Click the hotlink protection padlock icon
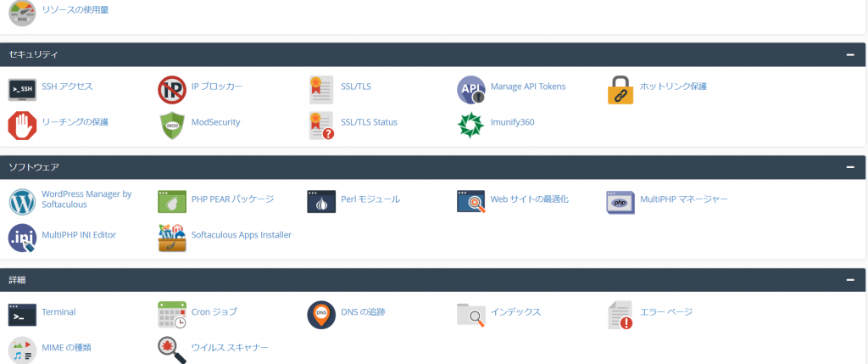Screen dimensions: 868x364 click(620, 88)
